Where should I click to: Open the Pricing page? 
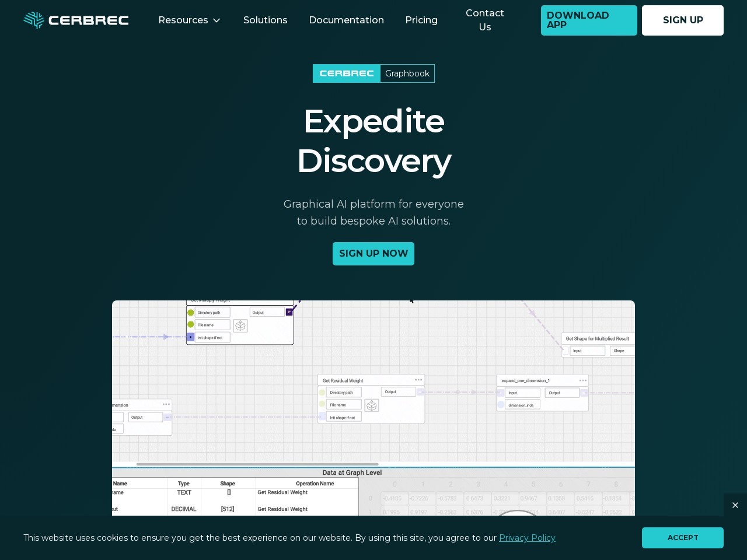coord(421,20)
